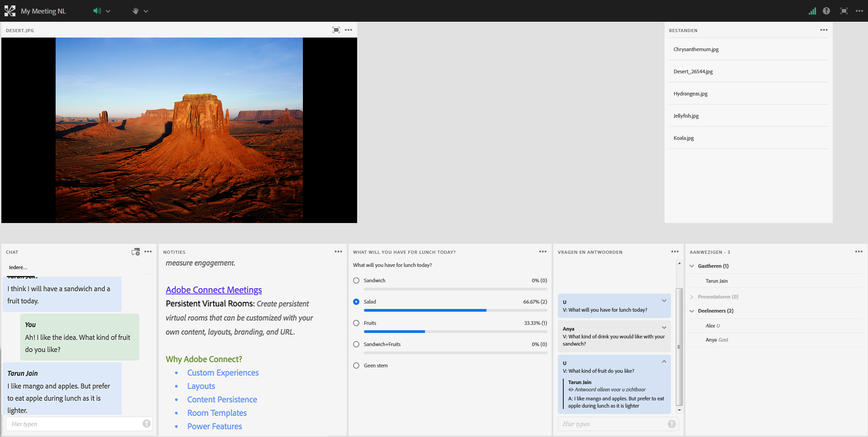This screenshot has height=437, width=868.
Task: Select the Salad poll option
Action: (x=356, y=302)
